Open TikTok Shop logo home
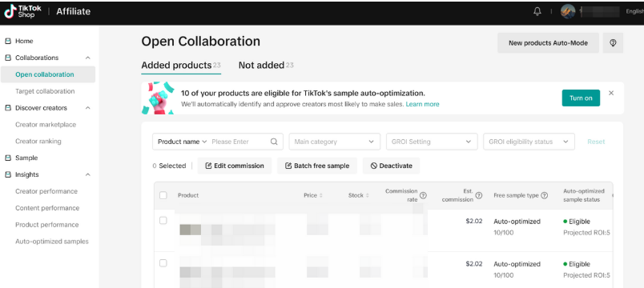 click(22, 11)
